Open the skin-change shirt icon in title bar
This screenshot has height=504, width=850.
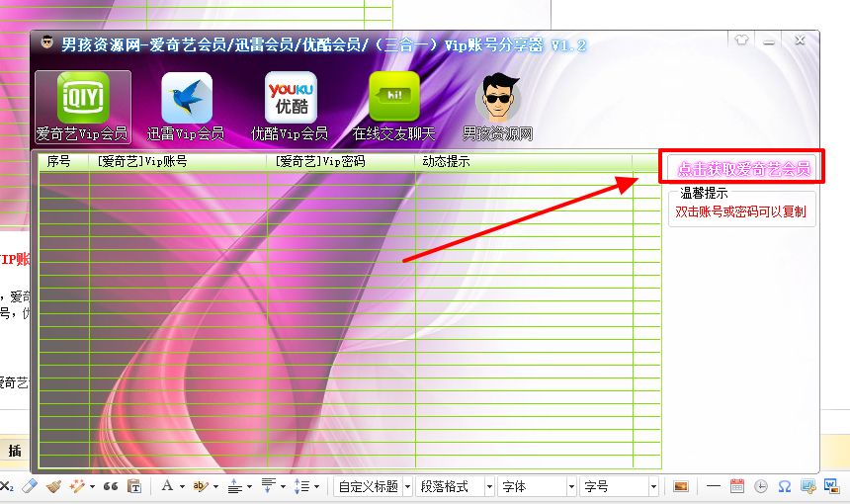click(741, 40)
